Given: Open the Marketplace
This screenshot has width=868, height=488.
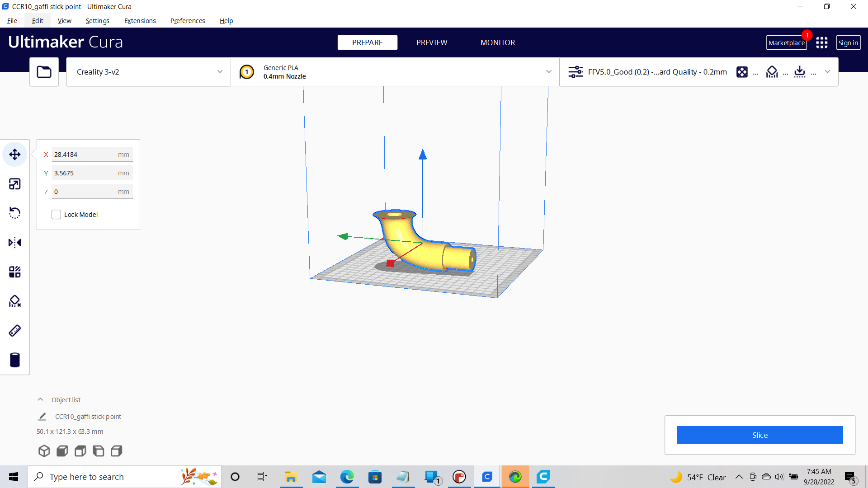Looking at the screenshot, I should coord(787,43).
